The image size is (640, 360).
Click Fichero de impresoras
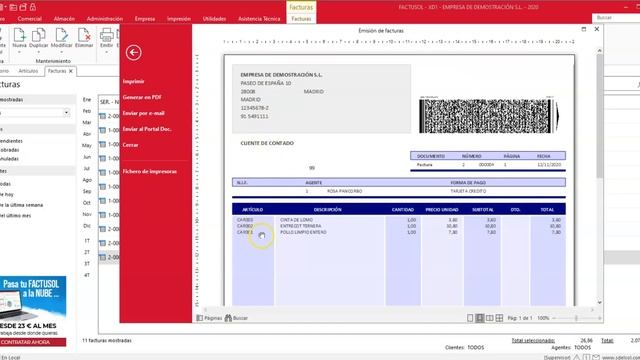[x=150, y=171]
